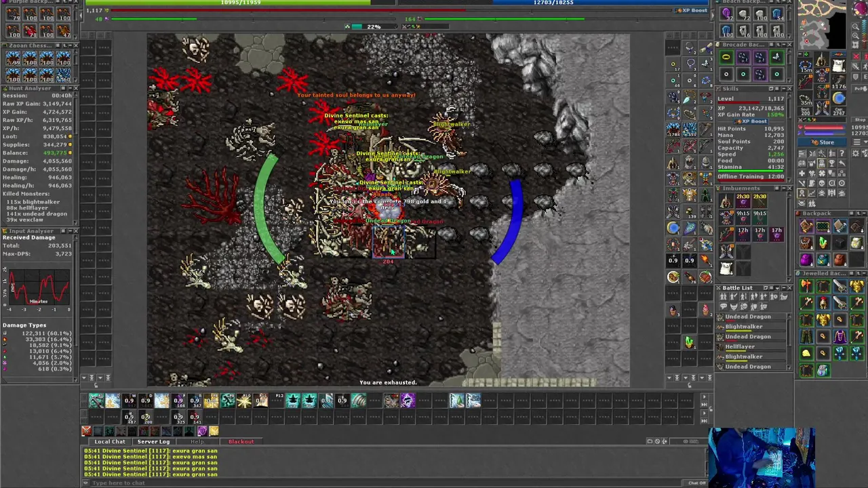Click the health bar showing 10995/11959
Image resolution: width=868 pixels, height=488 pixels.
(x=241, y=3)
